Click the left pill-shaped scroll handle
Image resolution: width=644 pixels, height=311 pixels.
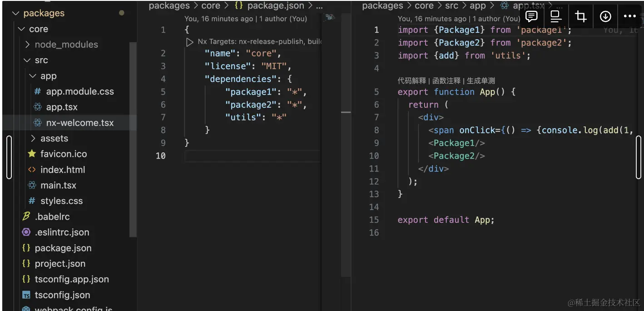pos(9,157)
